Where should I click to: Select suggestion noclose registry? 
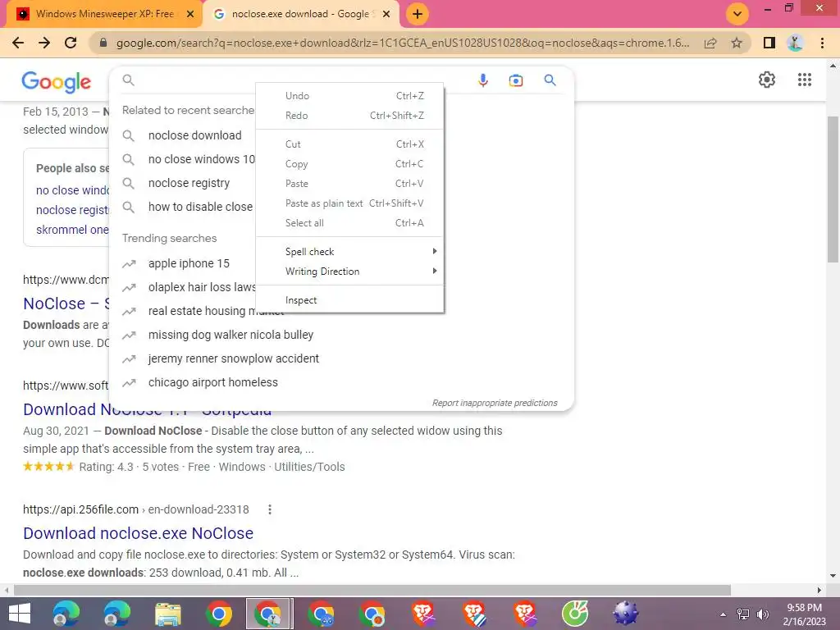tap(189, 183)
